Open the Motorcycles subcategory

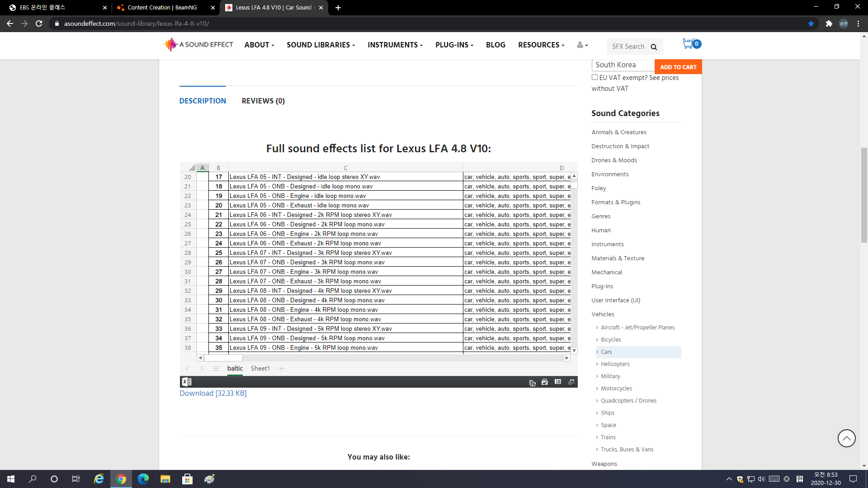616,389
